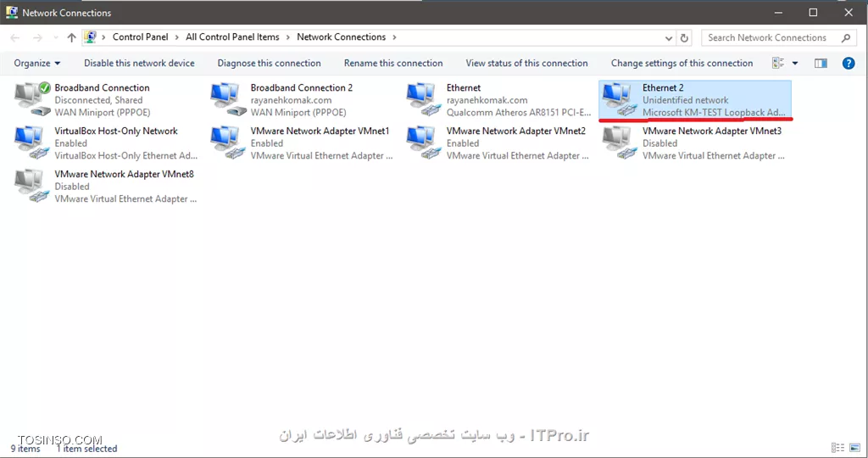Click the search magnifier icon
This screenshot has width=868, height=458.
click(x=846, y=37)
